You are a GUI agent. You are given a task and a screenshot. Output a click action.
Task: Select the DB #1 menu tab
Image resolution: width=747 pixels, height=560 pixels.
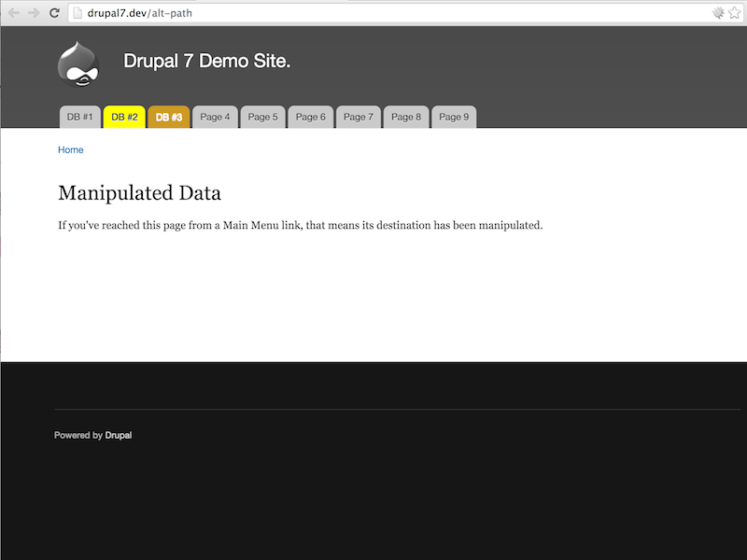coord(78,117)
